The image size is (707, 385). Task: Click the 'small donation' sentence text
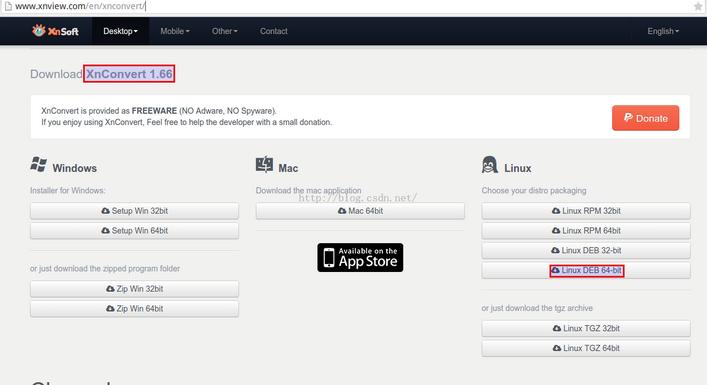point(186,122)
